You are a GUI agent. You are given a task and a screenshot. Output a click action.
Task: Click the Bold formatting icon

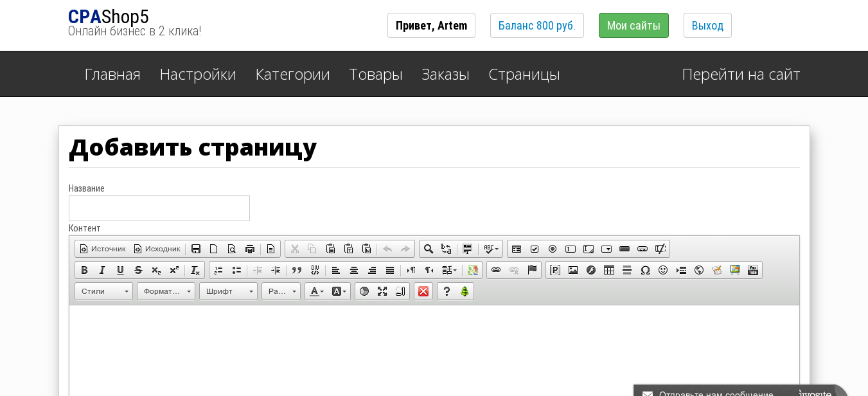84,270
